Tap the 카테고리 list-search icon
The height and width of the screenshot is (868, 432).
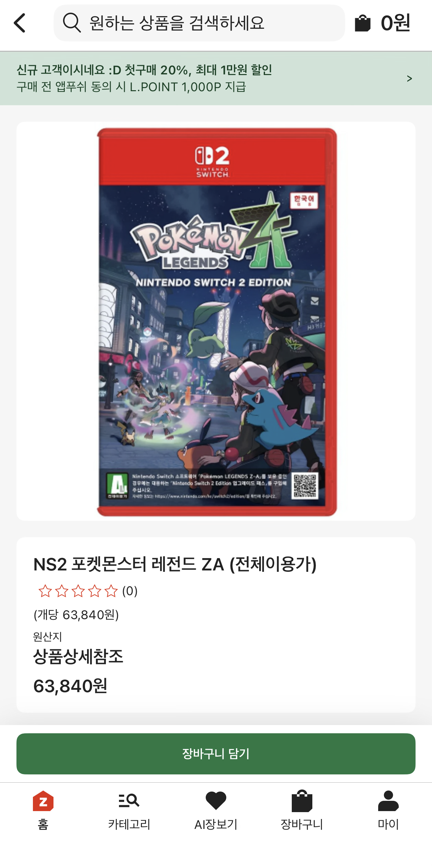[129, 801]
